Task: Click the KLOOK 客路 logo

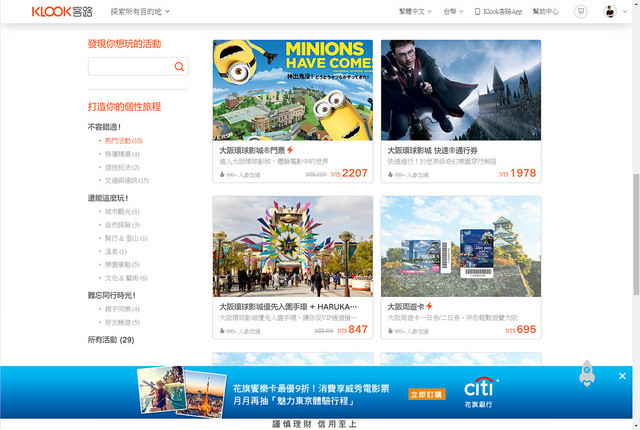Action: (62, 11)
